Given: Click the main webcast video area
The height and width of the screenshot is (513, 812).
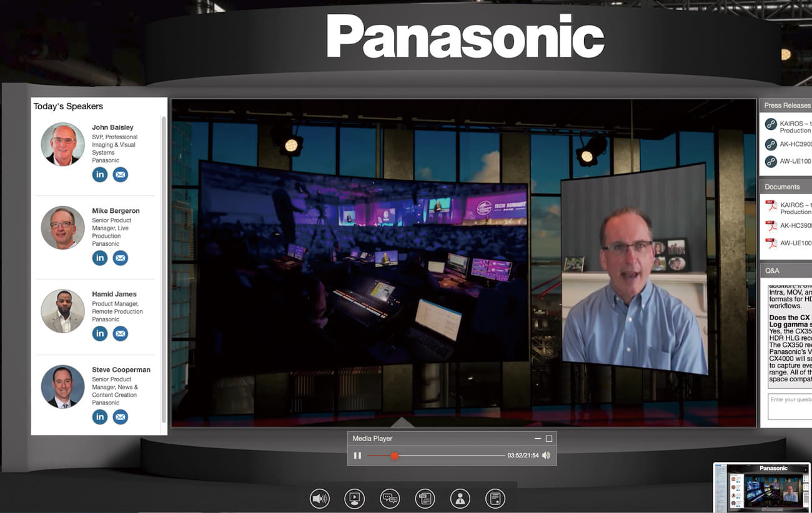Looking at the screenshot, I should point(463,263).
